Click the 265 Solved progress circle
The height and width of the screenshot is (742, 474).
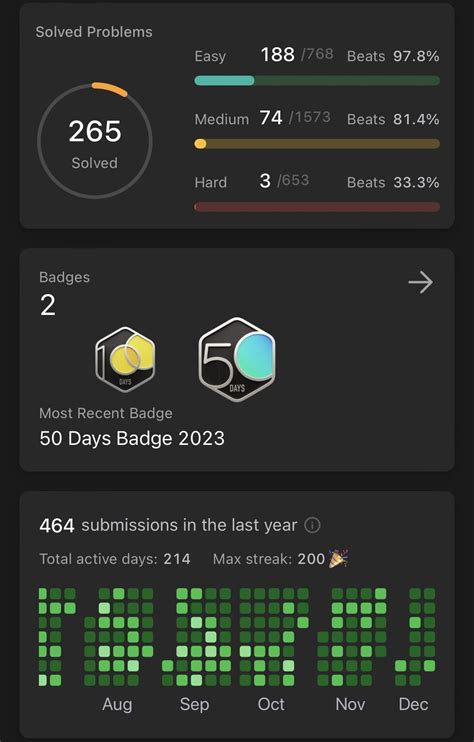point(95,141)
